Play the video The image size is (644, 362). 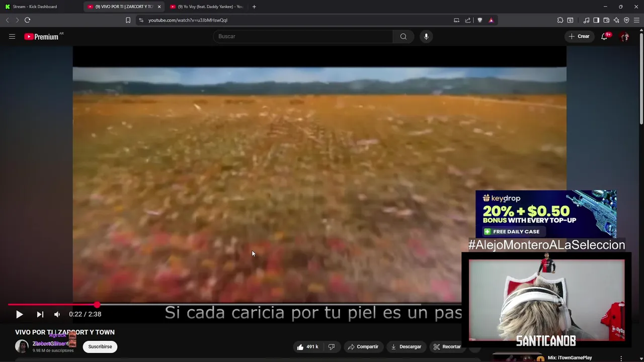pyautogui.click(x=19, y=314)
